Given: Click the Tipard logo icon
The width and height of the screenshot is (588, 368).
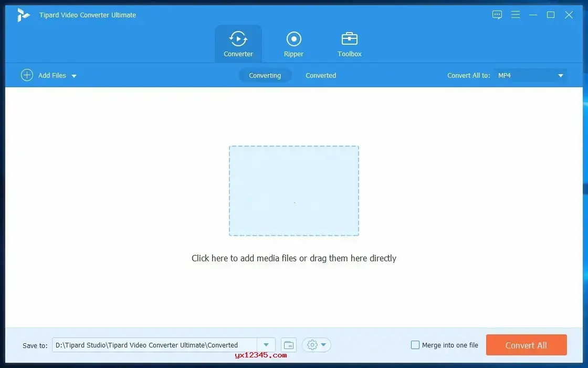Looking at the screenshot, I should 23,15.
